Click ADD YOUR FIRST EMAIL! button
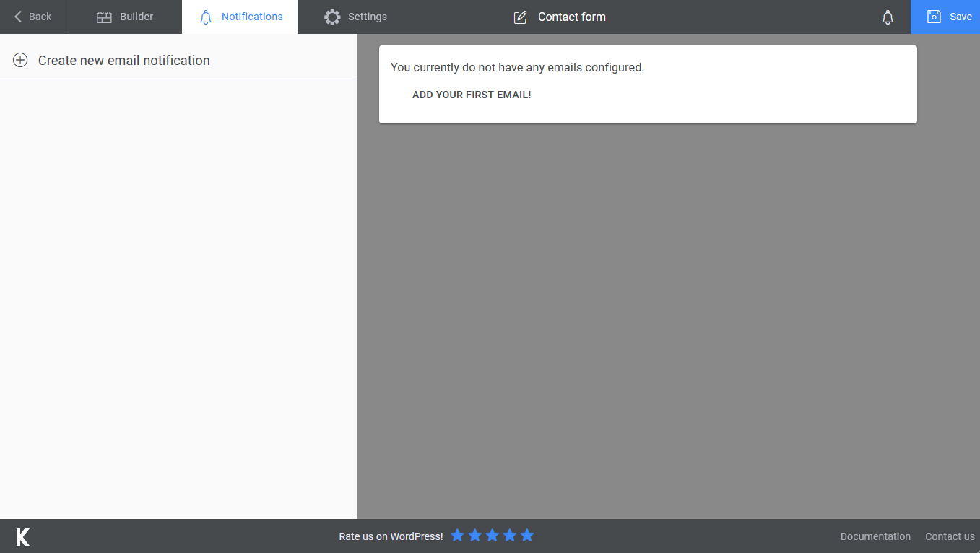This screenshot has width=980, height=553. [472, 95]
